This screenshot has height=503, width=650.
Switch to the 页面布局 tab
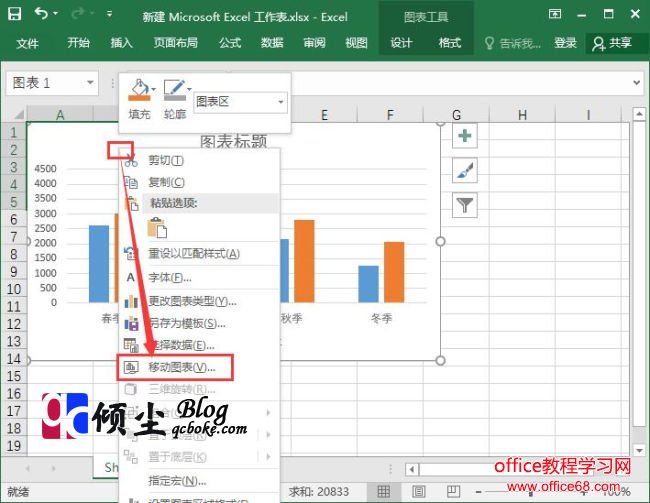(x=175, y=43)
